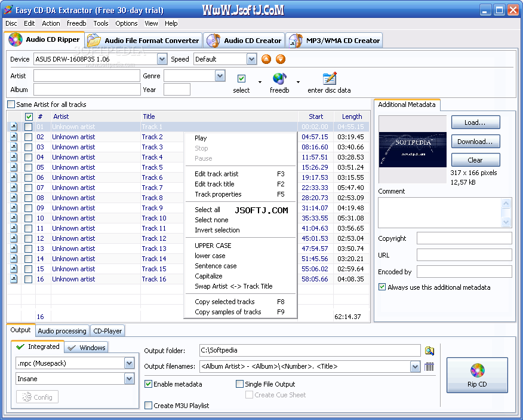Click the enter disc data notepad icon
The width and height of the screenshot is (523, 420).
pyautogui.click(x=330, y=78)
